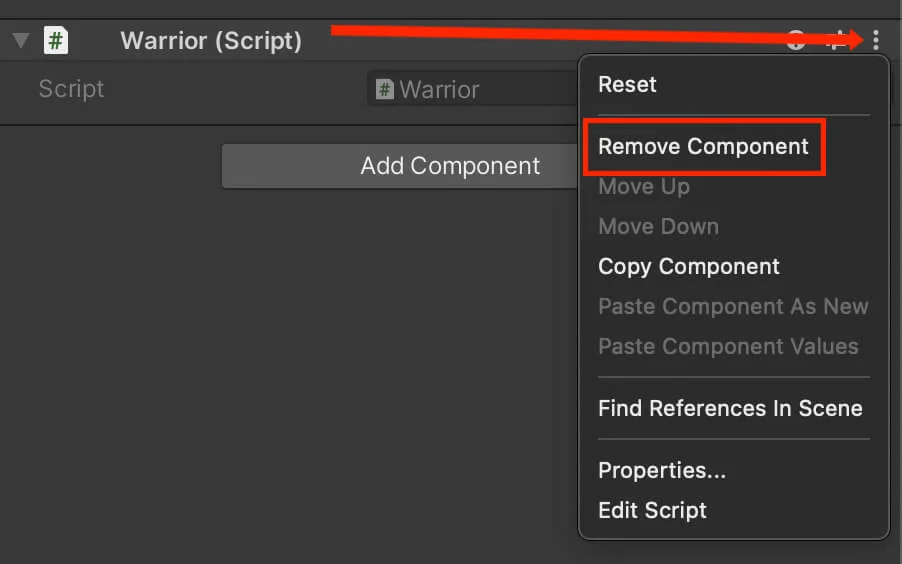The width and height of the screenshot is (902, 564).
Task: Click the three-dot component options icon
Action: tap(876, 40)
